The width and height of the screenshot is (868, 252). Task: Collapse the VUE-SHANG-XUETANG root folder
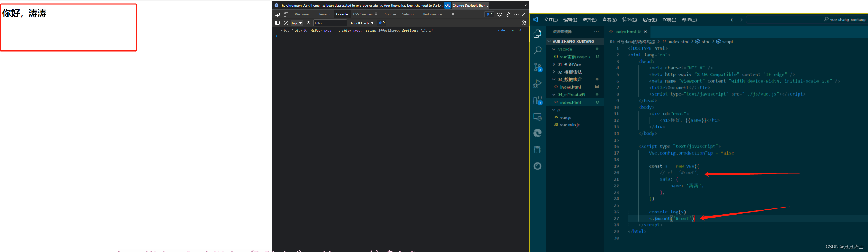575,42
